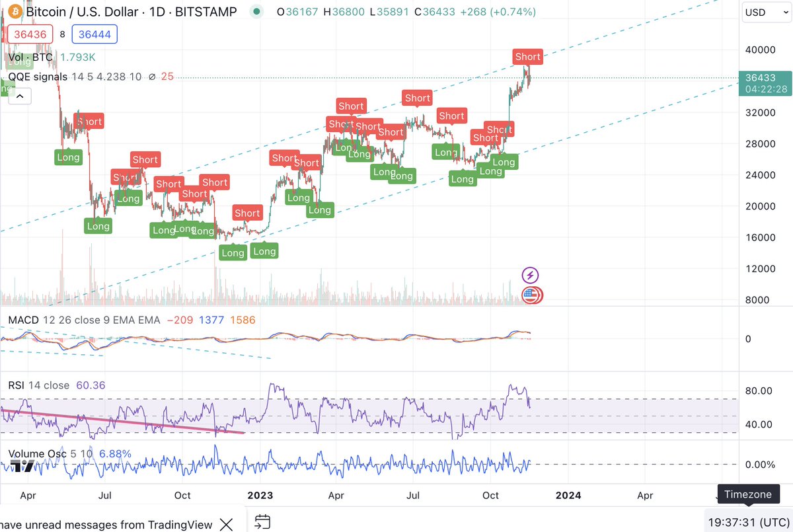Click the green market status dot
This screenshot has height=532, width=793.
click(256, 12)
